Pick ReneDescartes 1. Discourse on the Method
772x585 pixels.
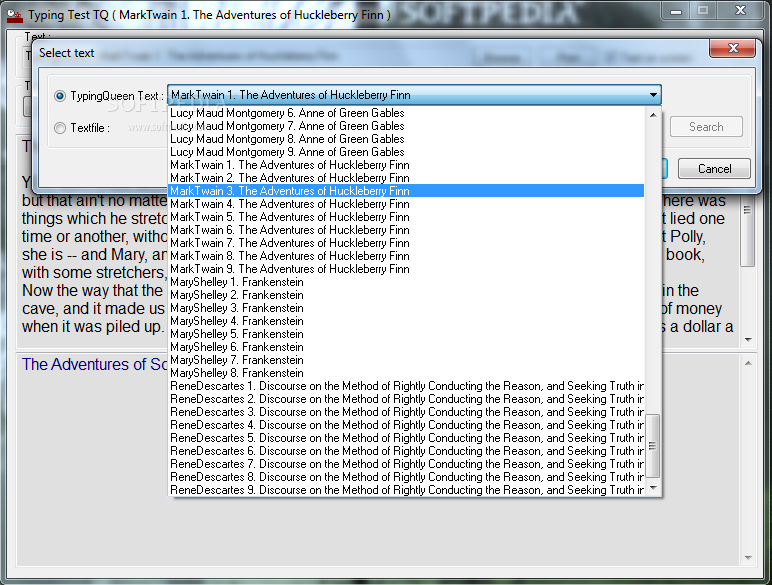pyautogui.click(x=406, y=386)
